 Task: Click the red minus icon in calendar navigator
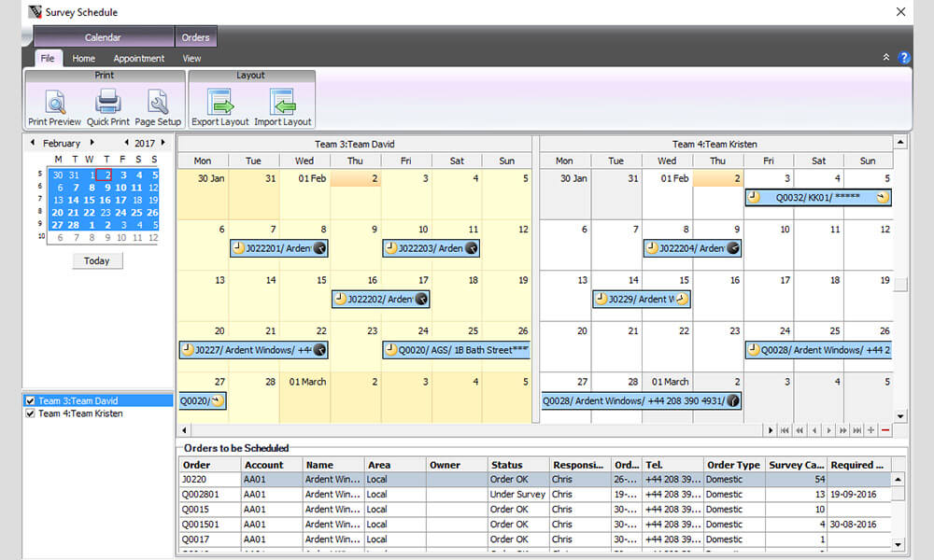(885, 430)
